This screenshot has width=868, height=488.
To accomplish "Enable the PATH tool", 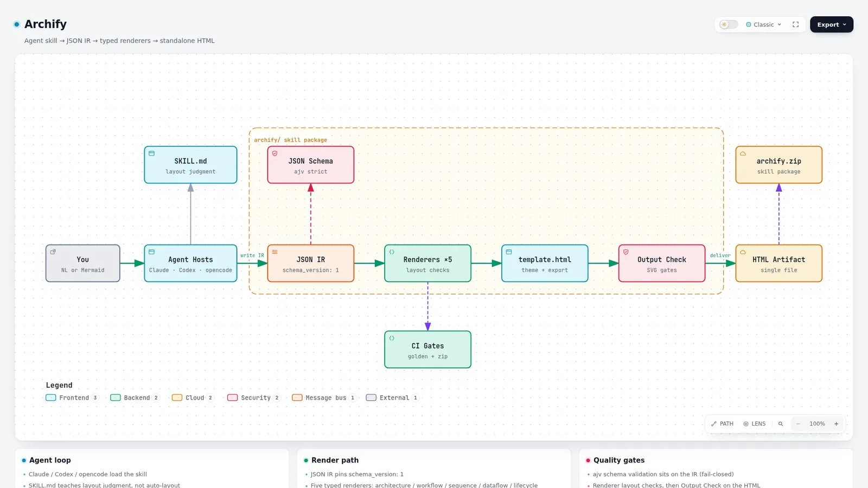I will [722, 424].
